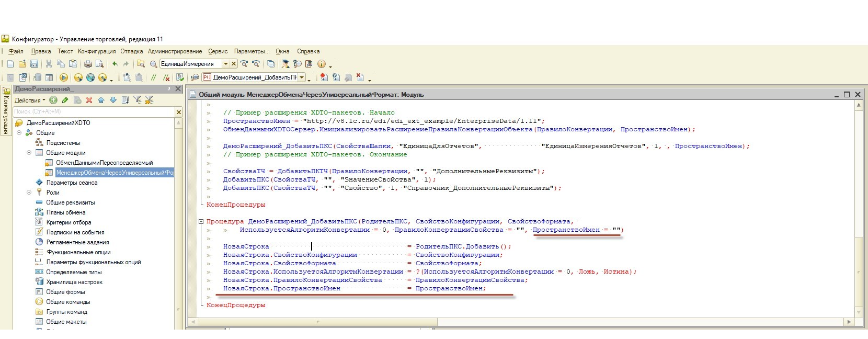868x339 pixels.
Task: Collapse the ДемоРасширений_ДобавитьПКС procedure fold
Action: (201, 221)
